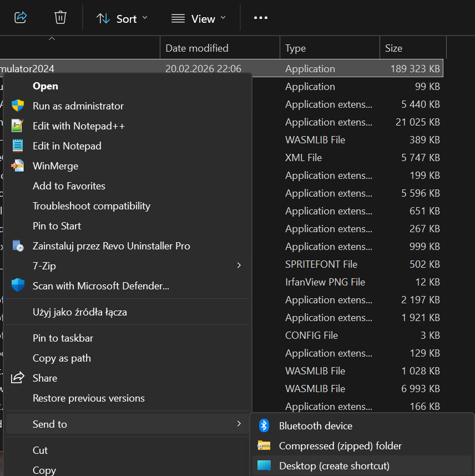
Task: Click the See more three-dots button
Action: (x=261, y=18)
